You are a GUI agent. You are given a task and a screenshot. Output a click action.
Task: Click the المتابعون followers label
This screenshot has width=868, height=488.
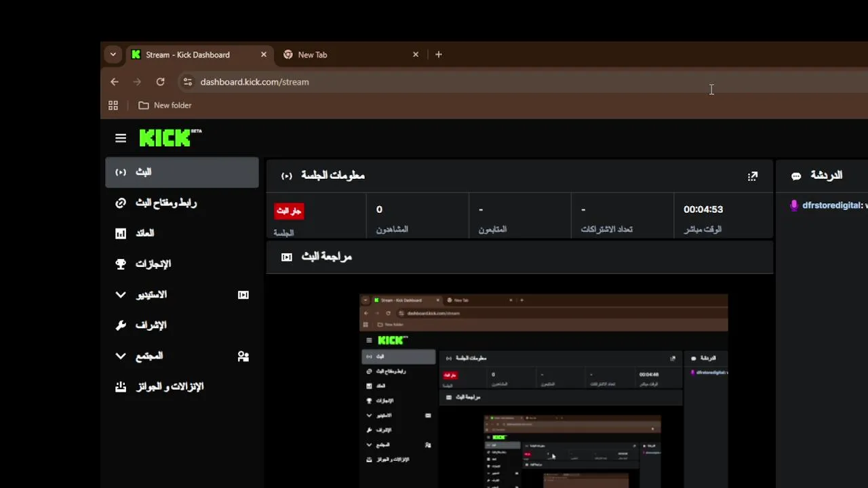[493, 229]
